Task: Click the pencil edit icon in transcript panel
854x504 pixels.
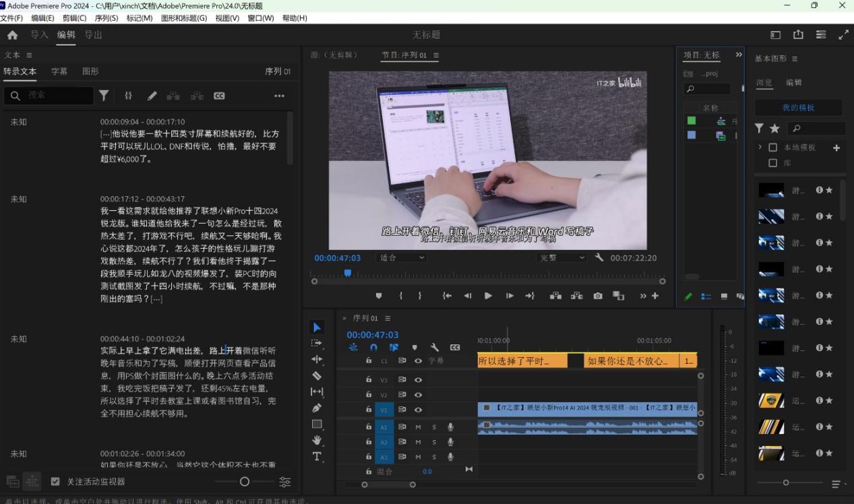Action: (x=152, y=96)
